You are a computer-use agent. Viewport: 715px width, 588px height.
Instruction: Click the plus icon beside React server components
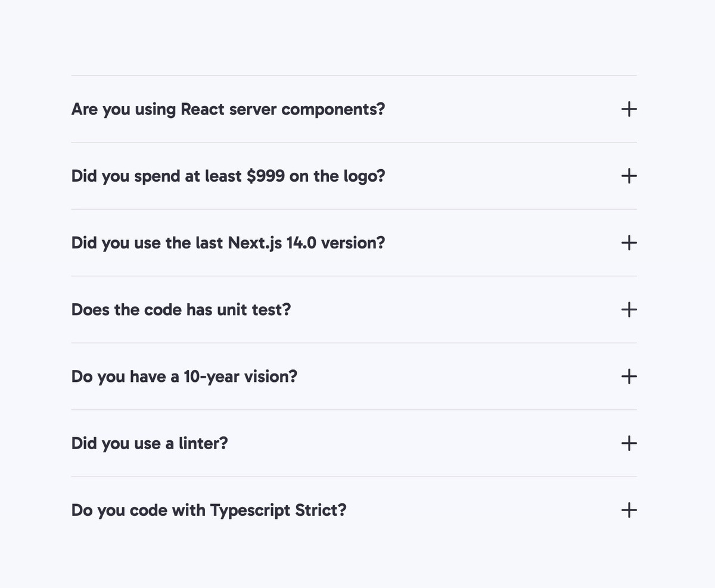click(x=629, y=109)
